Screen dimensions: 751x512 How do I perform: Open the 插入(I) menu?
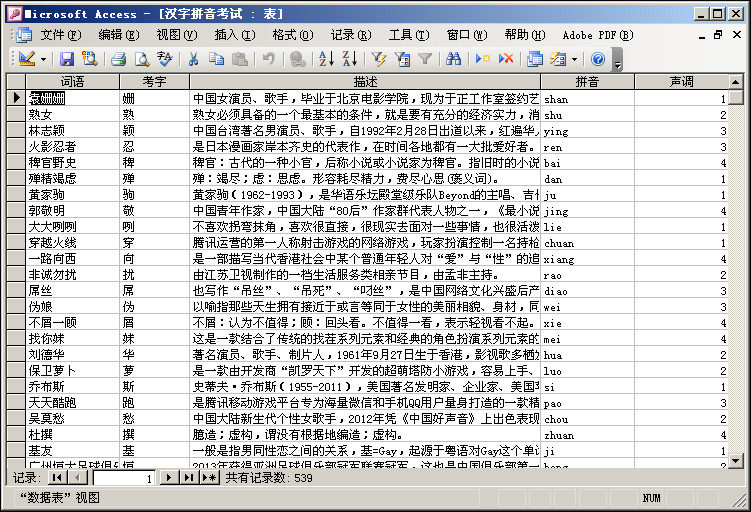pyautogui.click(x=235, y=35)
